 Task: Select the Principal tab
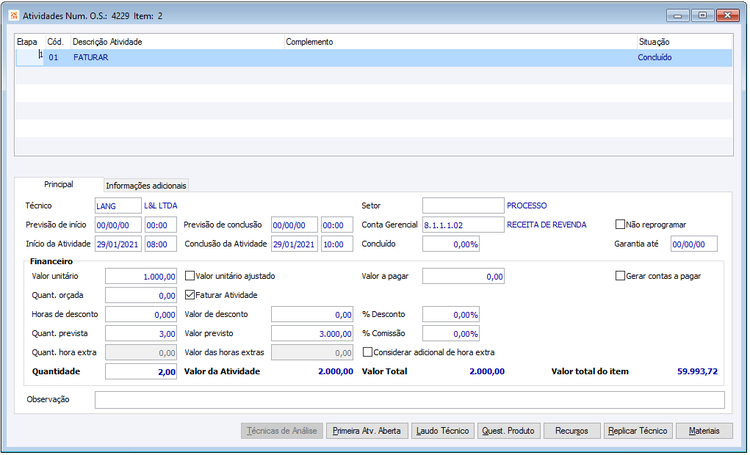point(59,185)
